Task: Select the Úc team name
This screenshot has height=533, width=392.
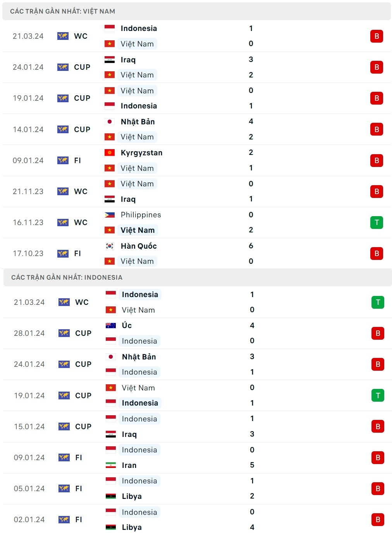Action: 127,325
